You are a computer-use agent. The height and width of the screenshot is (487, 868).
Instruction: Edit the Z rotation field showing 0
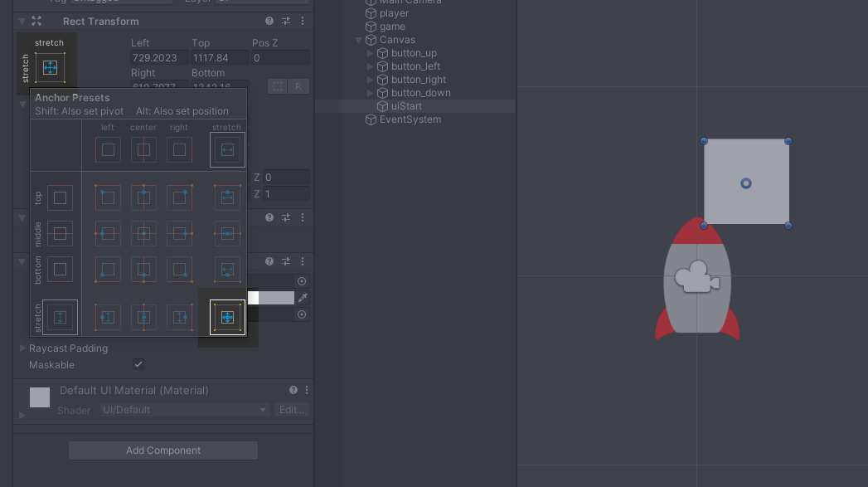(286, 178)
